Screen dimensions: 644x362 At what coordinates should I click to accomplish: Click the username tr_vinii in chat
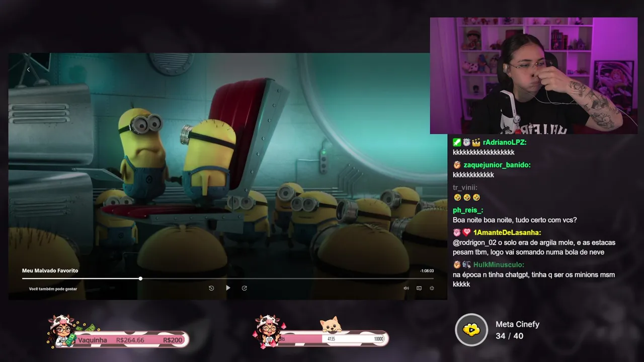[x=465, y=188]
